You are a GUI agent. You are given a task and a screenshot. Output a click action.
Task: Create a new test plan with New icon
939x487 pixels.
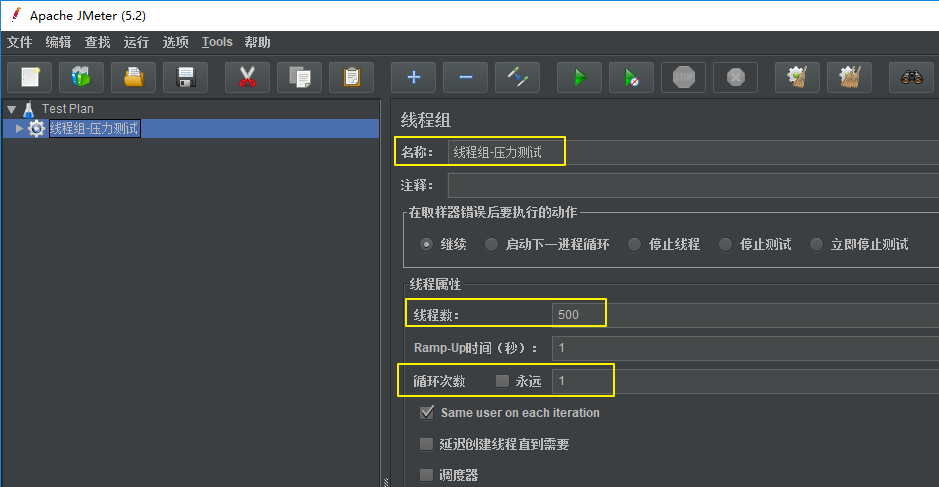point(29,77)
